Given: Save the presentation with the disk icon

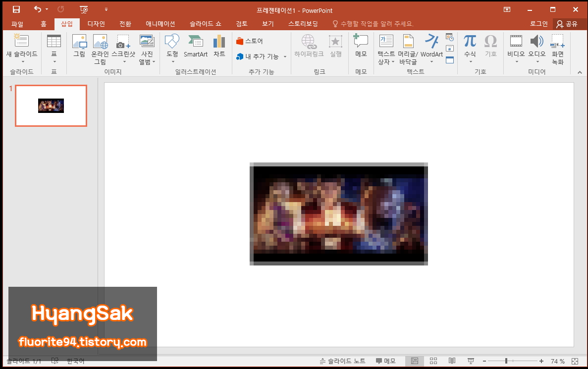Looking at the screenshot, I should tap(16, 9).
